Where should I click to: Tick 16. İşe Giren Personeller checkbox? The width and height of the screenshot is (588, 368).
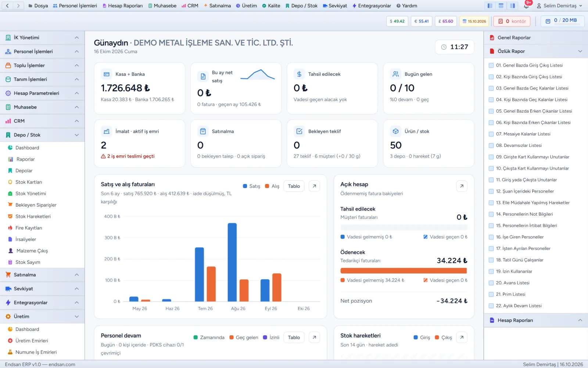click(491, 237)
